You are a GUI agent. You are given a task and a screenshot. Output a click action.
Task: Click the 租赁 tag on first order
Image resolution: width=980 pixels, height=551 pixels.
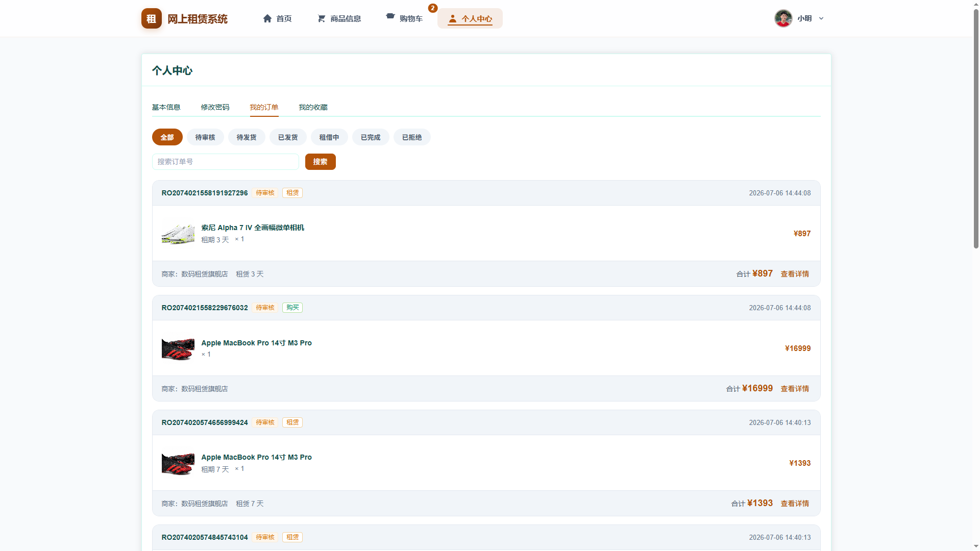tap(292, 193)
